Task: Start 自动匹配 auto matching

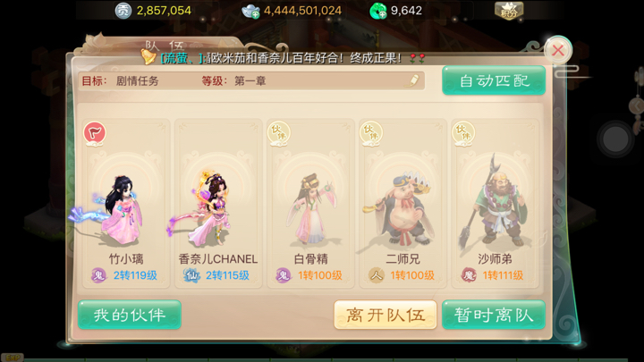Action: [494, 80]
